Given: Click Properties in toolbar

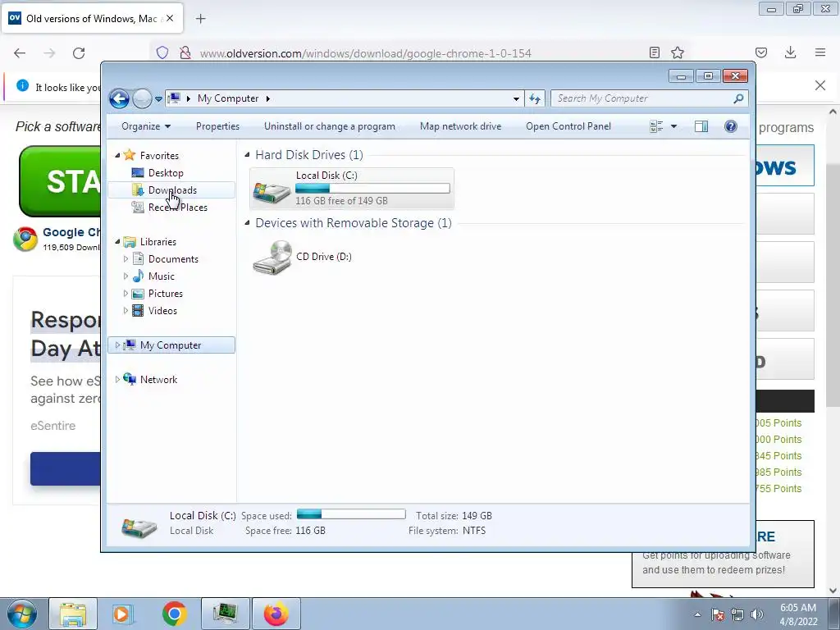Looking at the screenshot, I should [217, 126].
